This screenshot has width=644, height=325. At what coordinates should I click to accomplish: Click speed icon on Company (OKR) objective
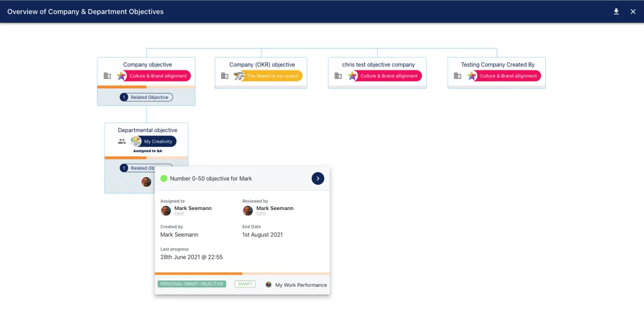[239, 76]
